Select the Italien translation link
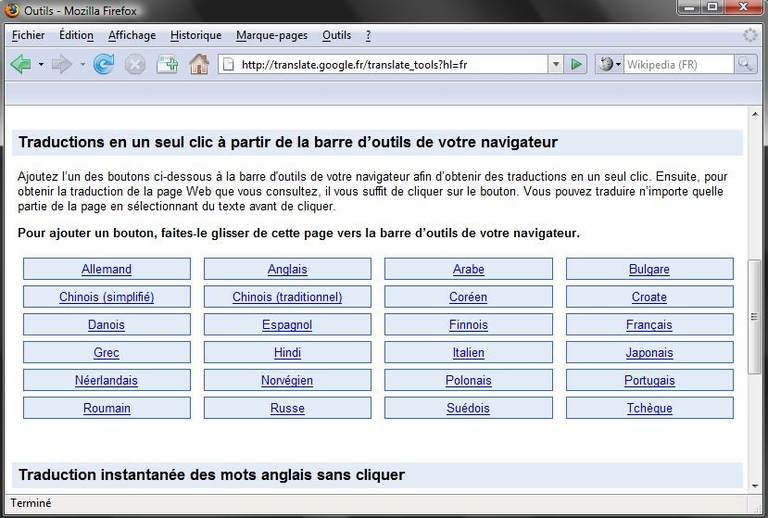Image resolution: width=768 pixels, height=518 pixels. (x=468, y=353)
